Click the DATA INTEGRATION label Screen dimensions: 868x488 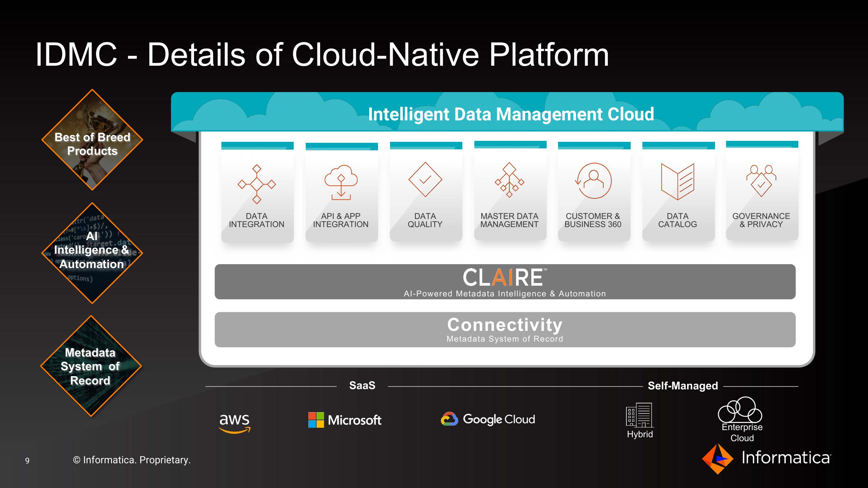257,220
